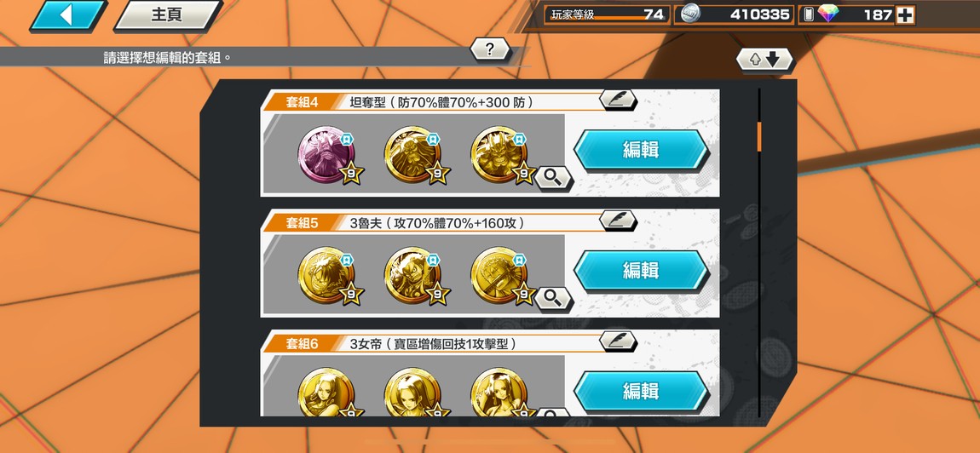
Task: Toggle the sort order arrows button
Action: [x=764, y=60]
